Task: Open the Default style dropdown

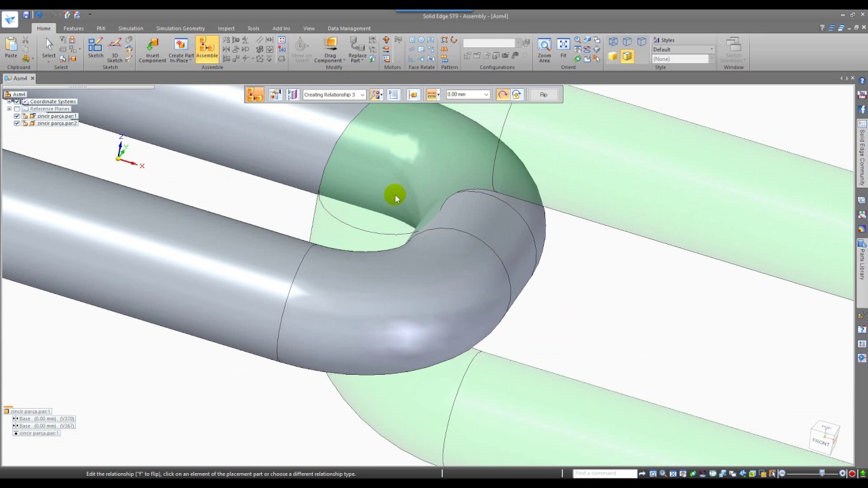Action: [x=711, y=49]
